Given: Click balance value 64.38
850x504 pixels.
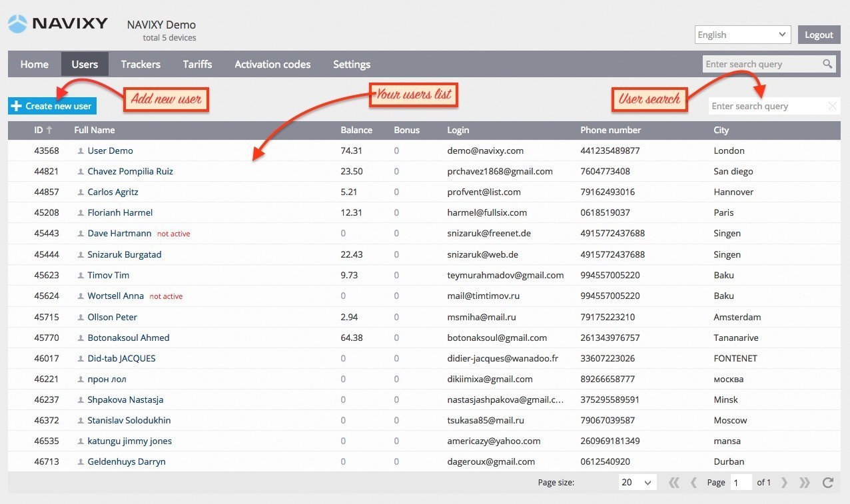Looking at the screenshot, I should click(x=352, y=338).
